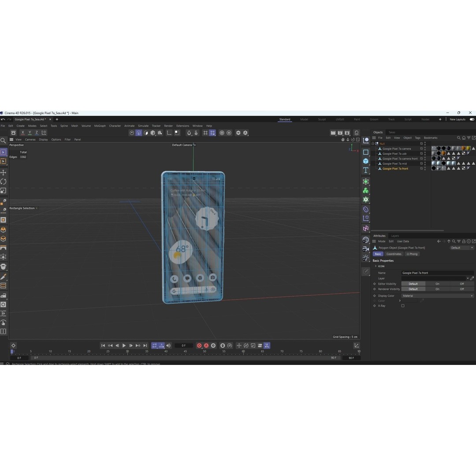Open viewport Cameras menu

pyautogui.click(x=30, y=140)
